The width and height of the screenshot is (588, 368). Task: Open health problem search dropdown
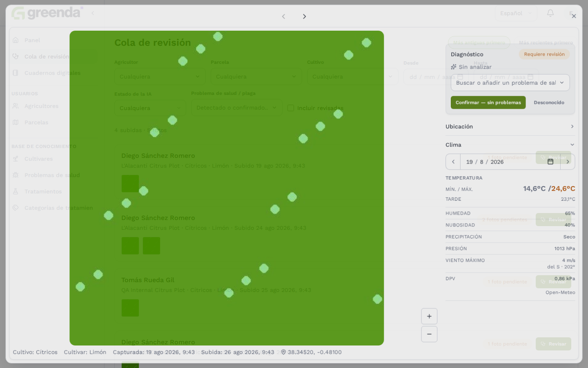[510, 83]
